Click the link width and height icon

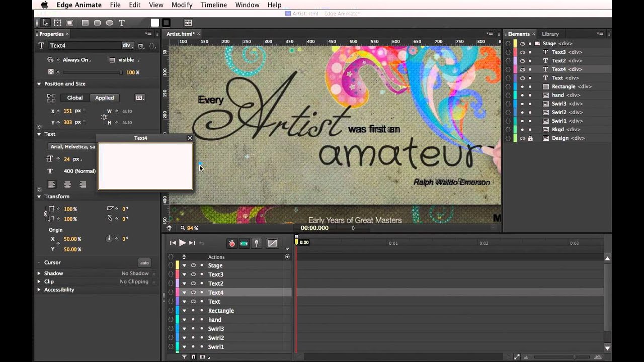click(x=104, y=117)
